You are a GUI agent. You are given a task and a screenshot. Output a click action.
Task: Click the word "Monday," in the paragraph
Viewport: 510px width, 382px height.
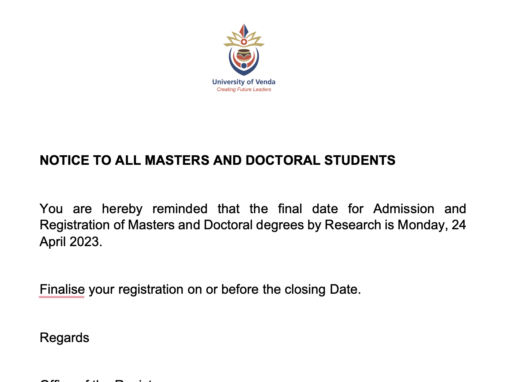(x=422, y=225)
